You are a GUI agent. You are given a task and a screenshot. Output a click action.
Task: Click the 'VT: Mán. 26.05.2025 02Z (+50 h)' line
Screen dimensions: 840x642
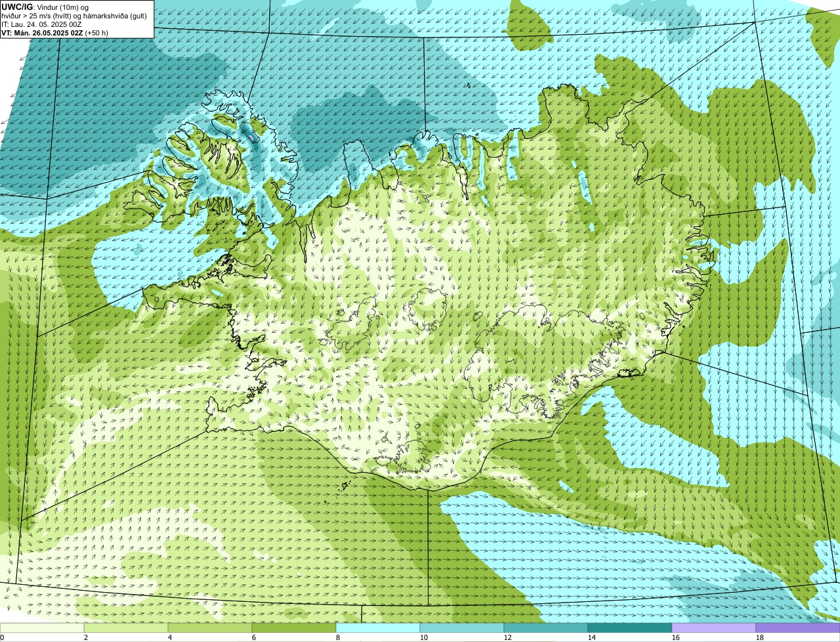[55, 33]
